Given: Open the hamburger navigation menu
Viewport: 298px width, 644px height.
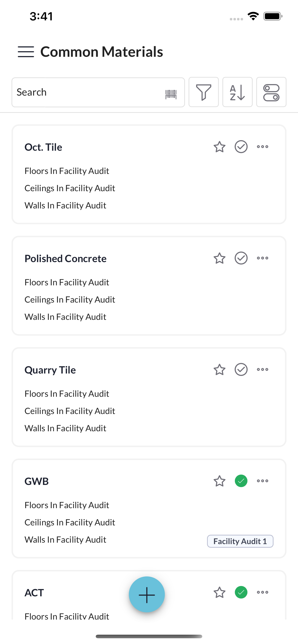Looking at the screenshot, I should coord(26,52).
